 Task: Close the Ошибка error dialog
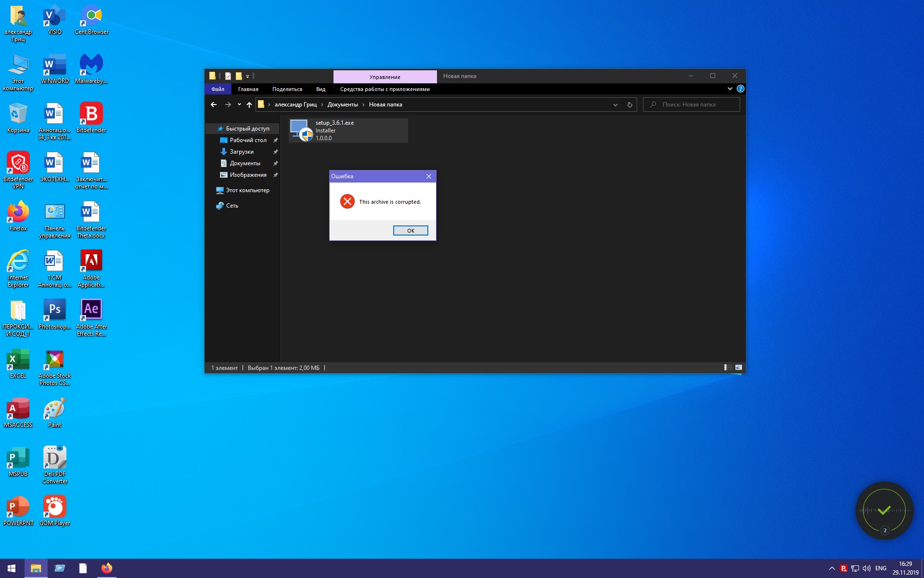click(x=428, y=176)
